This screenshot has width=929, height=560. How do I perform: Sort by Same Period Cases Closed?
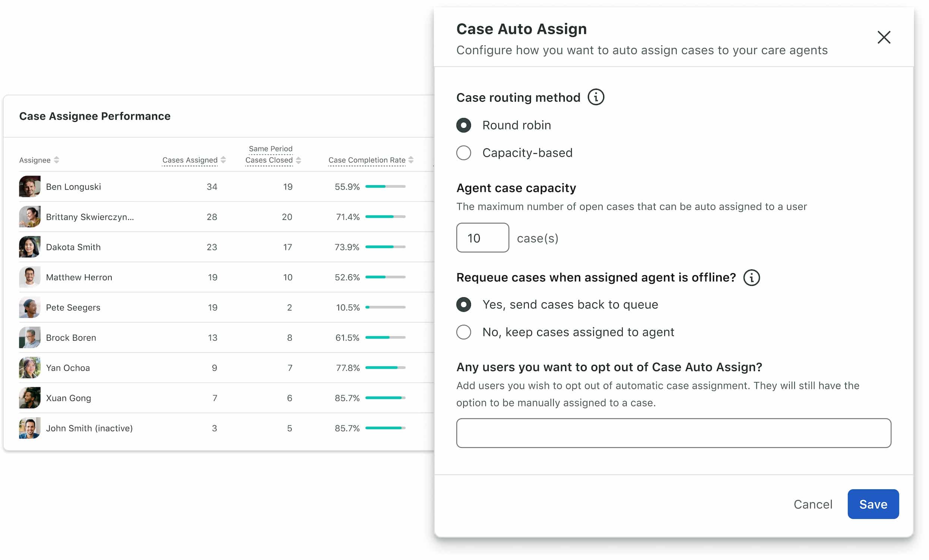(299, 160)
